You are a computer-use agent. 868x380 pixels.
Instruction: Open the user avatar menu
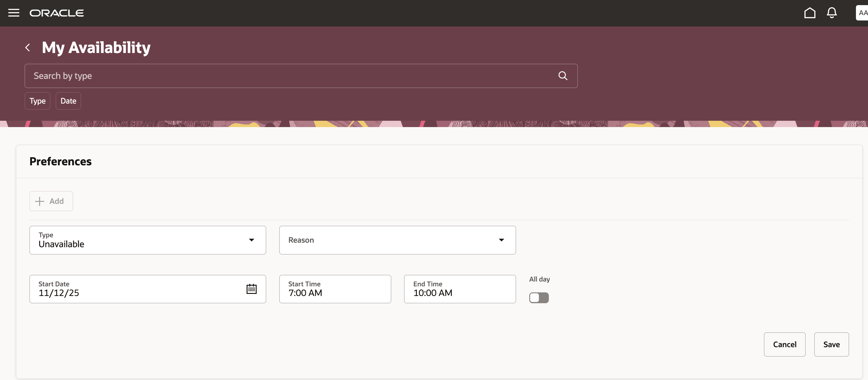[x=862, y=13]
